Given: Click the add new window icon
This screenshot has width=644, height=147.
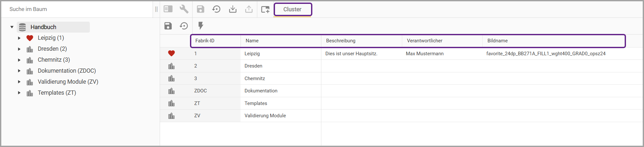Looking at the screenshot, I should point(265,9).
